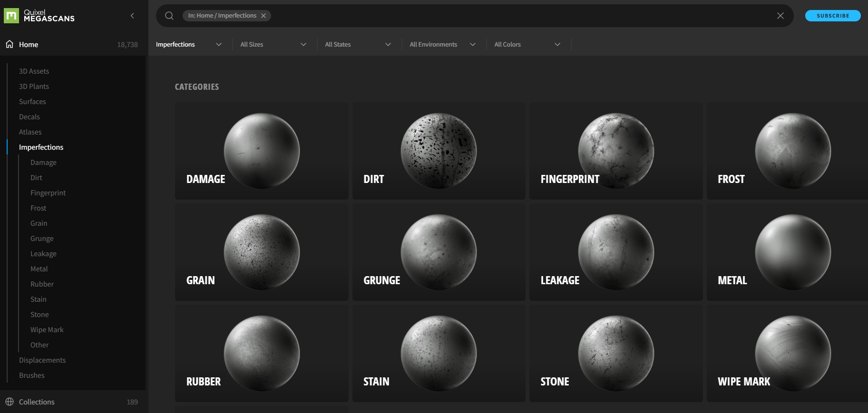Click the Quixel Megascans logo icon

[x=11, y=16]
